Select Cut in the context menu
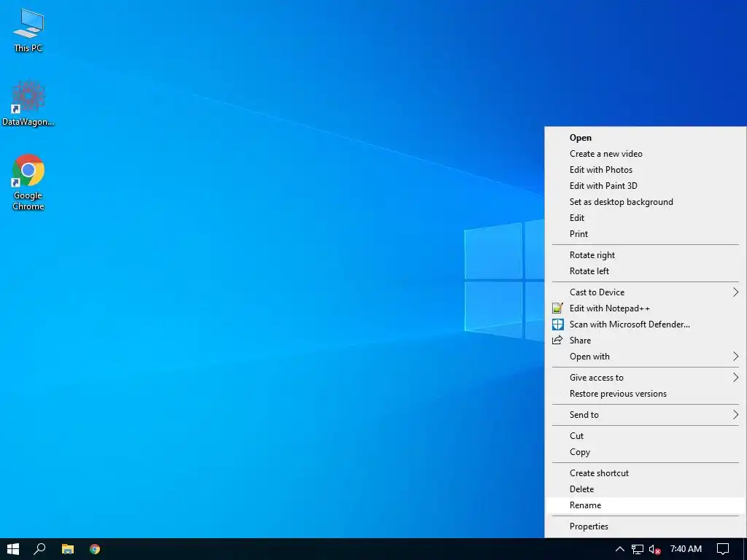This screenshot has width=747, height=560. (645, 436)
